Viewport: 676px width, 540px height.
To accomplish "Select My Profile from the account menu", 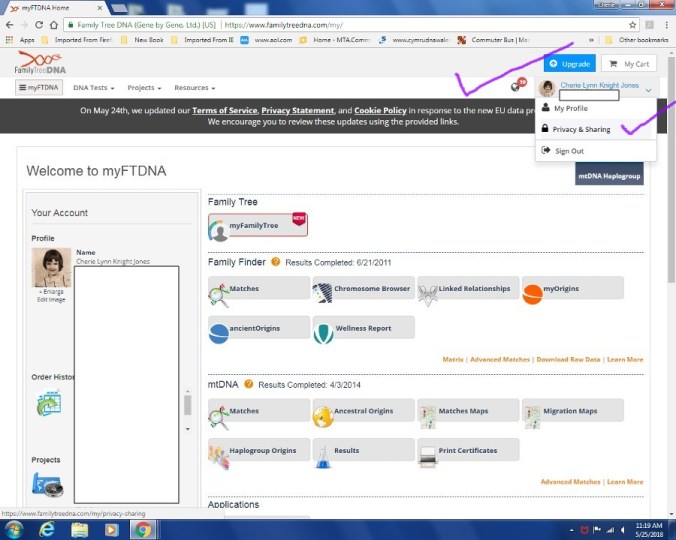I will coord(596,108).
